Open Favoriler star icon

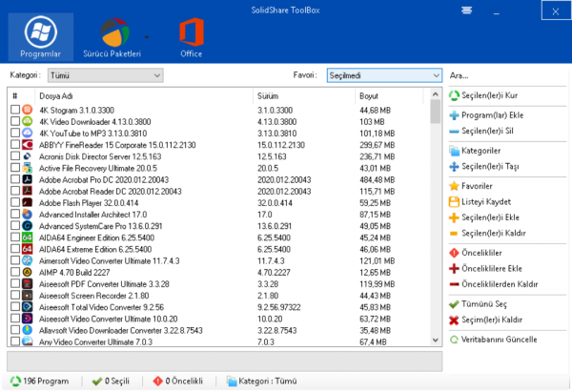(x=454, y=187)
